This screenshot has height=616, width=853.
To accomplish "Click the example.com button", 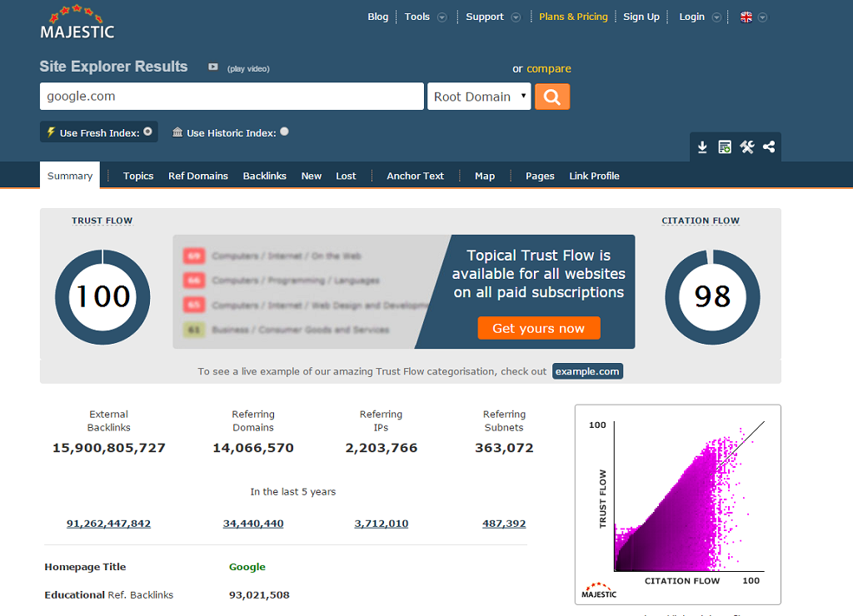I will (x=587, y=371).
